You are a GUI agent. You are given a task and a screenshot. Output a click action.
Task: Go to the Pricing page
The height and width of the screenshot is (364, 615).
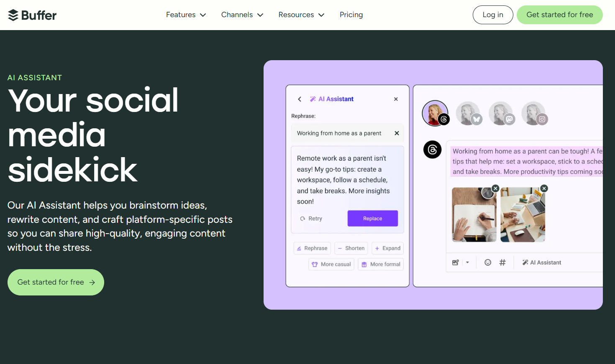click(351, 15)
